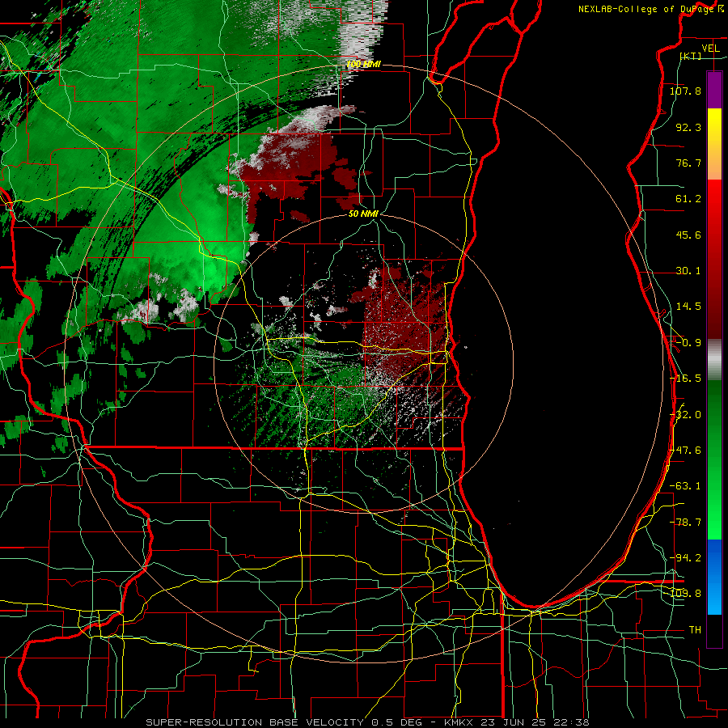Select the 45.6 velocity scale value
Image resolution: width=728 pixels, height=728 pixels.
(688, 235)
